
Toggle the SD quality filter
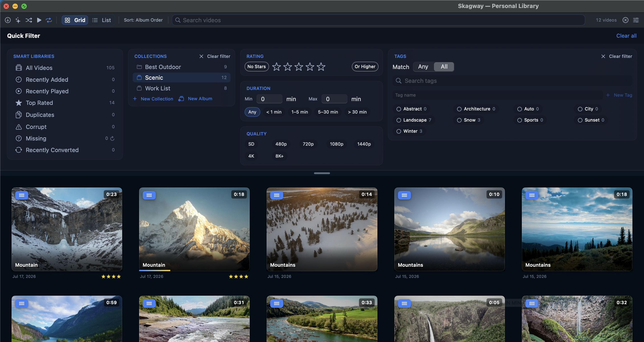[251, 144]
